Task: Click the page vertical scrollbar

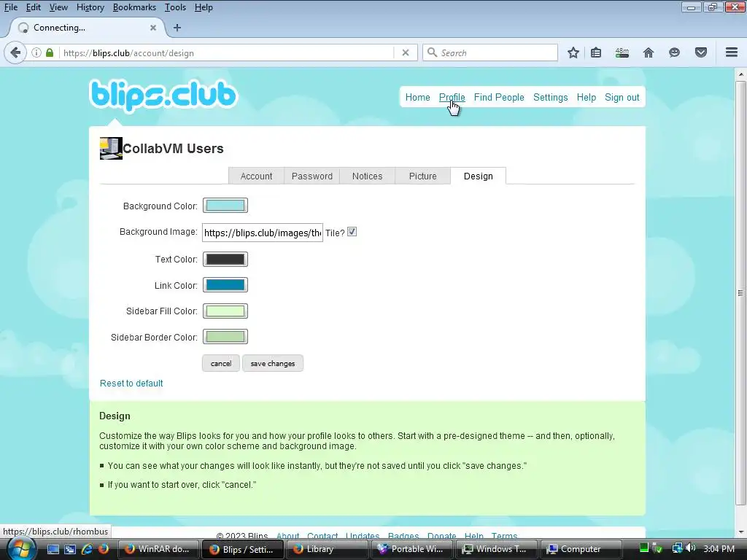Action: tap(740, 292)
